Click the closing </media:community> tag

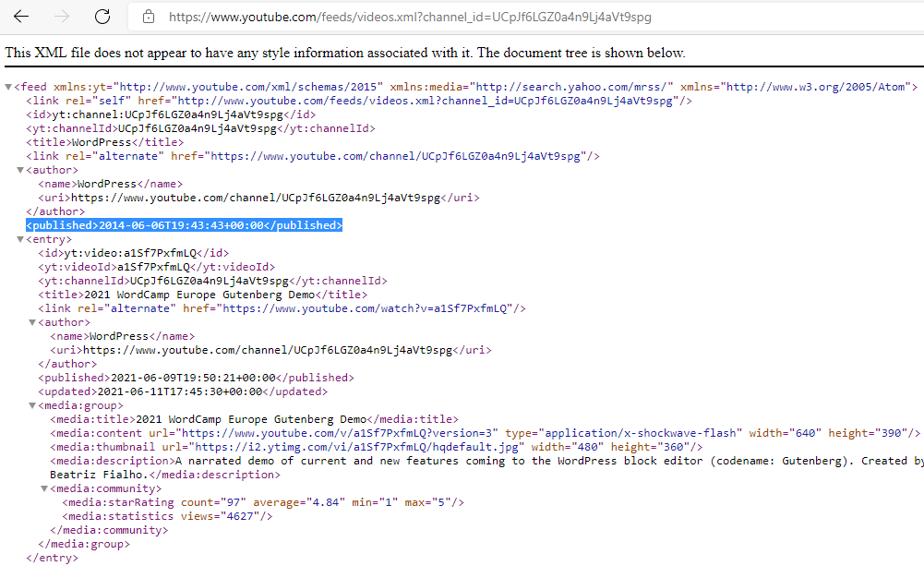click(x=109, y=530)
